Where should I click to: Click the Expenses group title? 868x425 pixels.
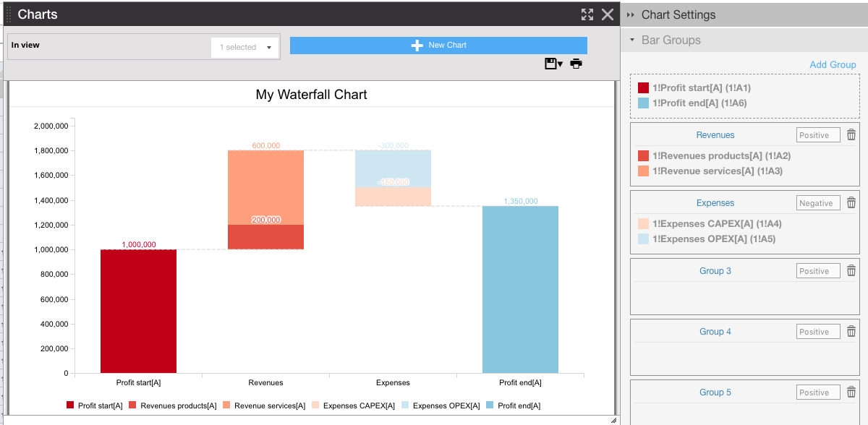[715, 203]
